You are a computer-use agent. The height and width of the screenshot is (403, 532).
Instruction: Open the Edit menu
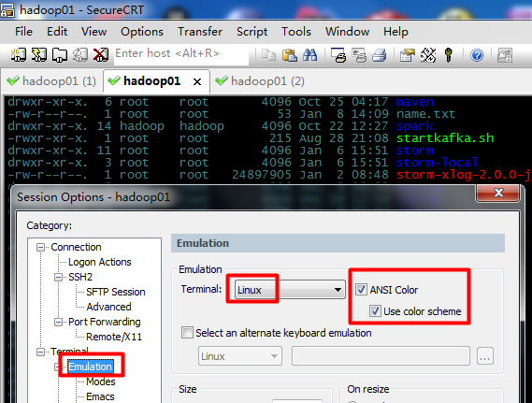pyautogui.click(x=57, y=32)
